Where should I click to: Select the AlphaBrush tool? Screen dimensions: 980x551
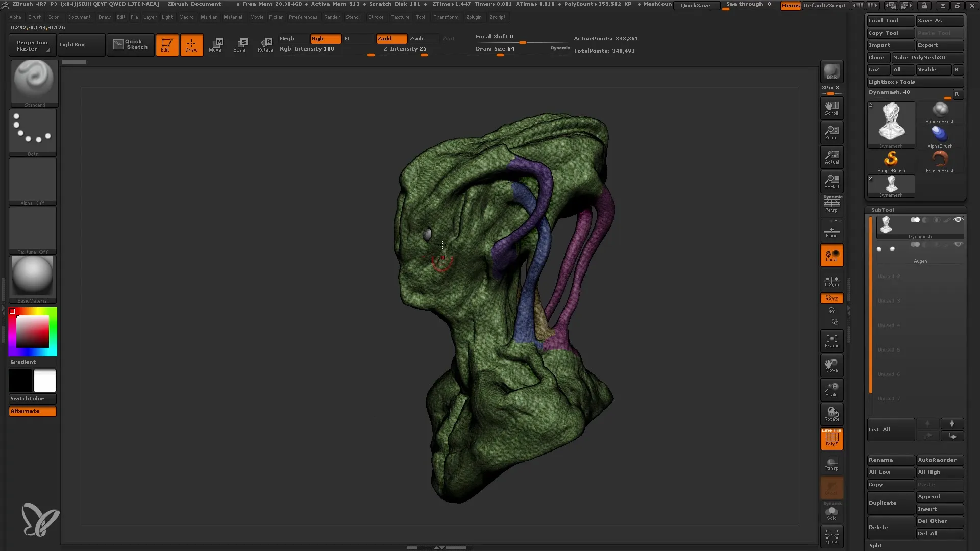(x=940, y=137)
